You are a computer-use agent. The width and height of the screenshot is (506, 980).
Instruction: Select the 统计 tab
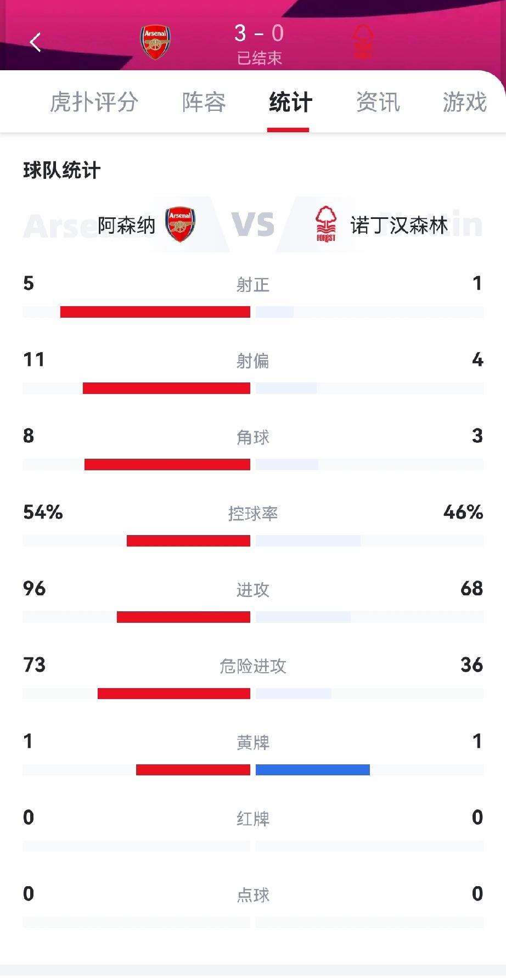290,102
